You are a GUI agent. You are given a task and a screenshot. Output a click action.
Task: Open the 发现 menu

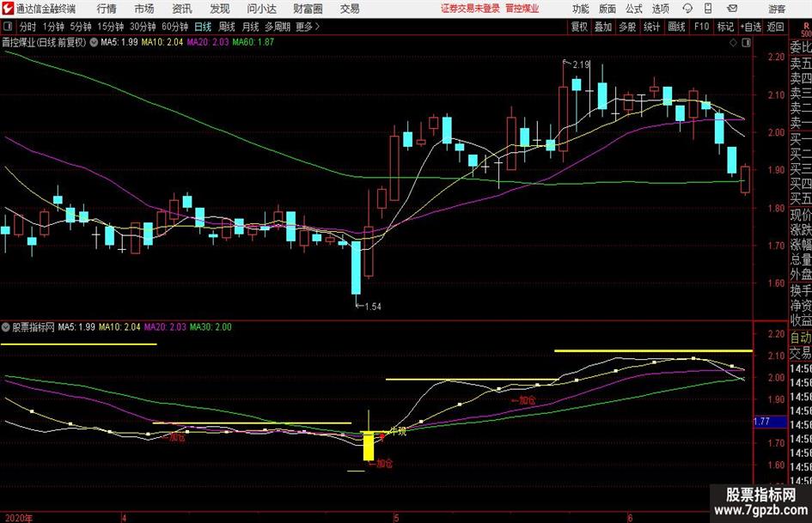(x=220, y=9)
